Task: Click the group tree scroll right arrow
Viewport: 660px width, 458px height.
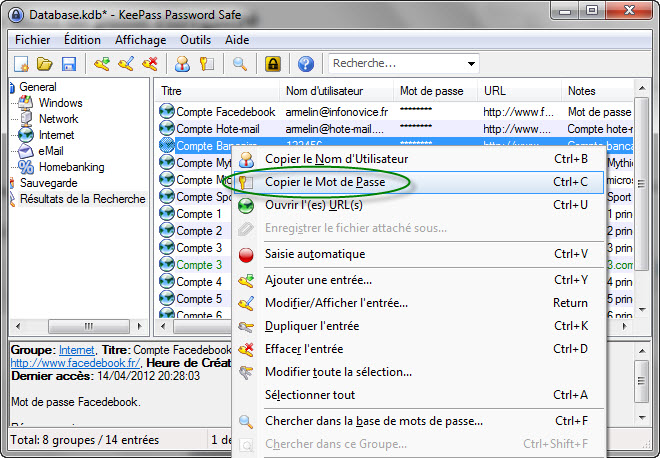Action: tap(140, 326)
